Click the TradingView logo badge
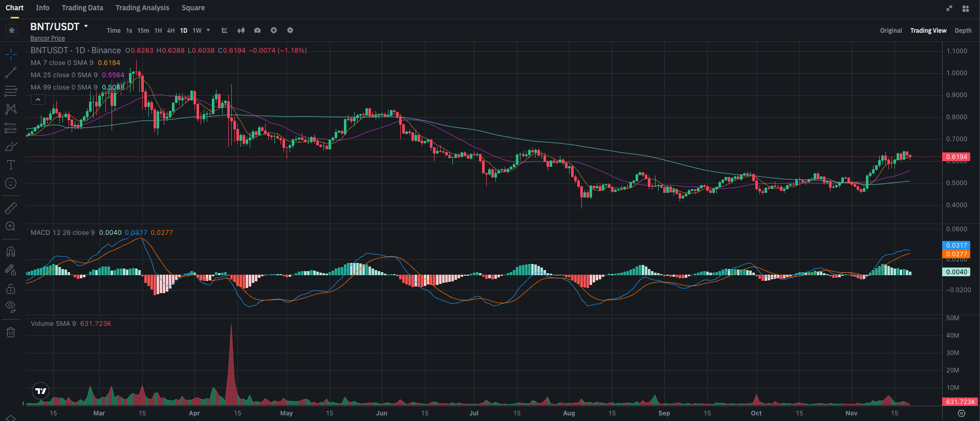Viewport: 980px width, 421px height. click(40, 391)
